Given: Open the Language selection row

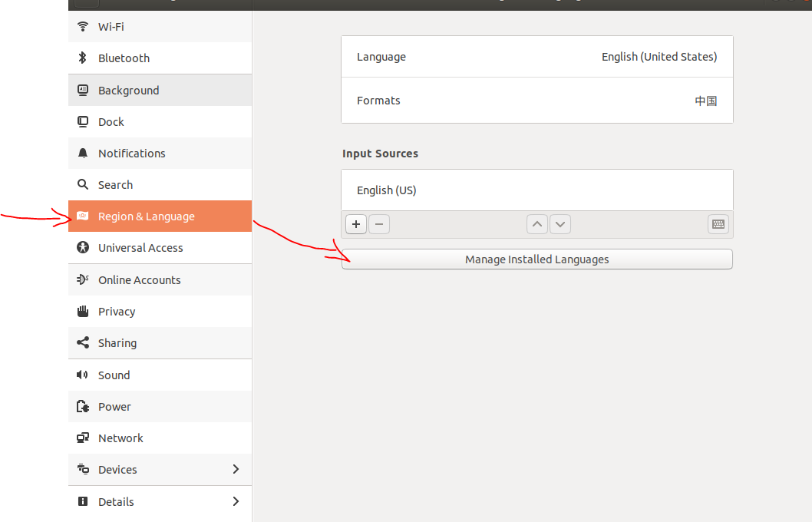Looking at the screenshot, I should (x=536, y=57).
